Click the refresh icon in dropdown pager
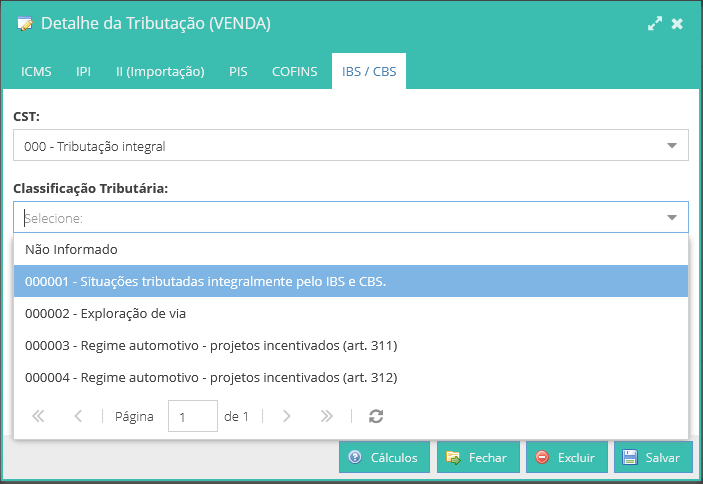703x484 pixels. [x=376, y=416]
